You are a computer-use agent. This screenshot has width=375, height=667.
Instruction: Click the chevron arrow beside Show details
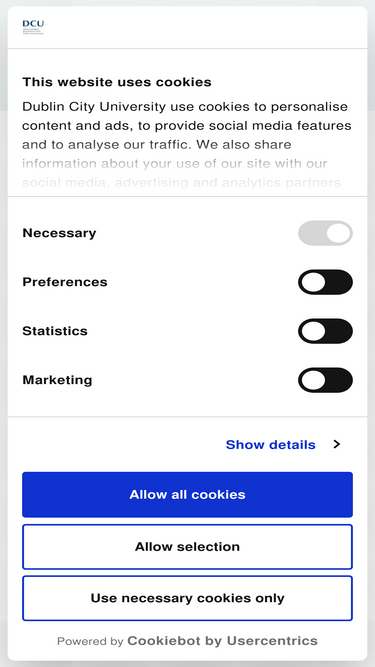337,445
